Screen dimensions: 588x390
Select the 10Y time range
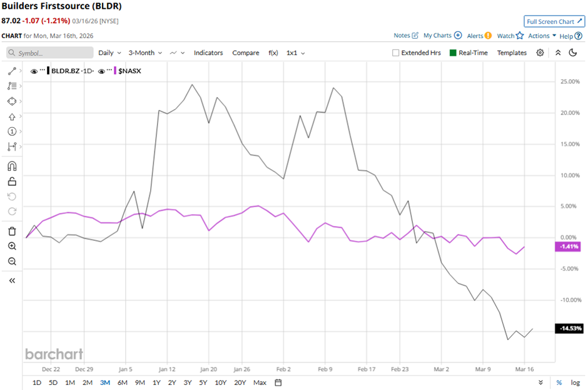click(x=220, y=382)
